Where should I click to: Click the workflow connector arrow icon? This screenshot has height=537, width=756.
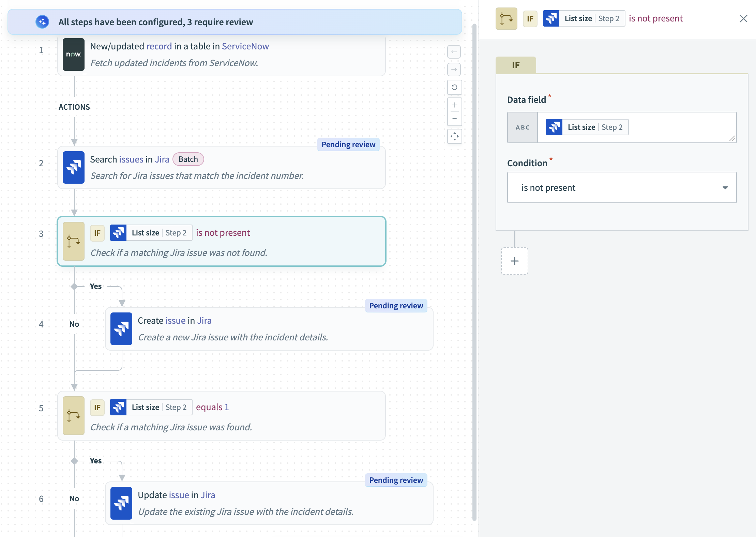tap(505, 18)
